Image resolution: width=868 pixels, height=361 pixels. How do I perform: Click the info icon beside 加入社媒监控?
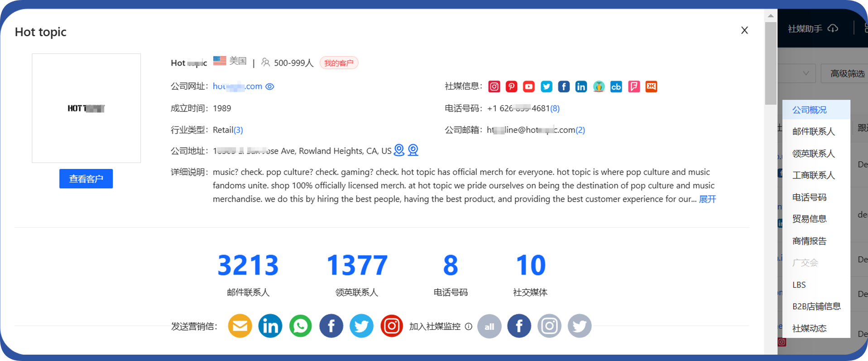469,326
